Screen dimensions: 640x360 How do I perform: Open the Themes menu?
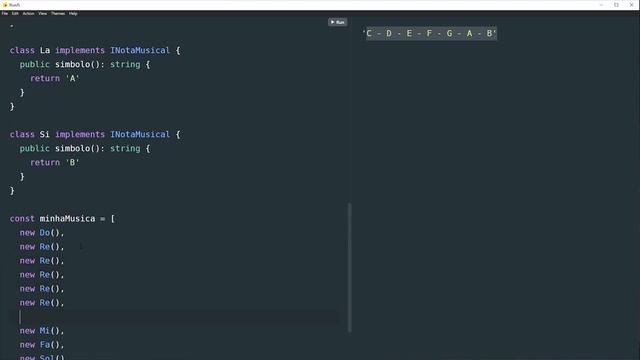tap(58, 13)
